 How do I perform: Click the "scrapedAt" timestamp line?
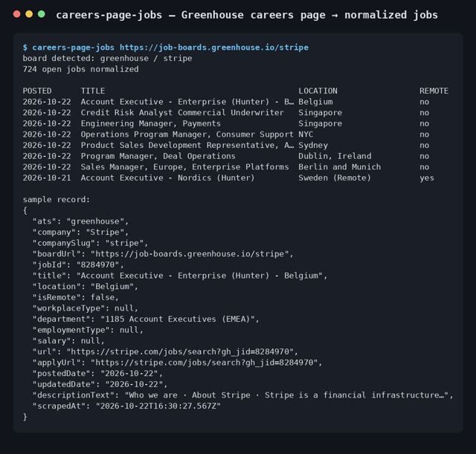pyautogui.click(x=126, y=406)
